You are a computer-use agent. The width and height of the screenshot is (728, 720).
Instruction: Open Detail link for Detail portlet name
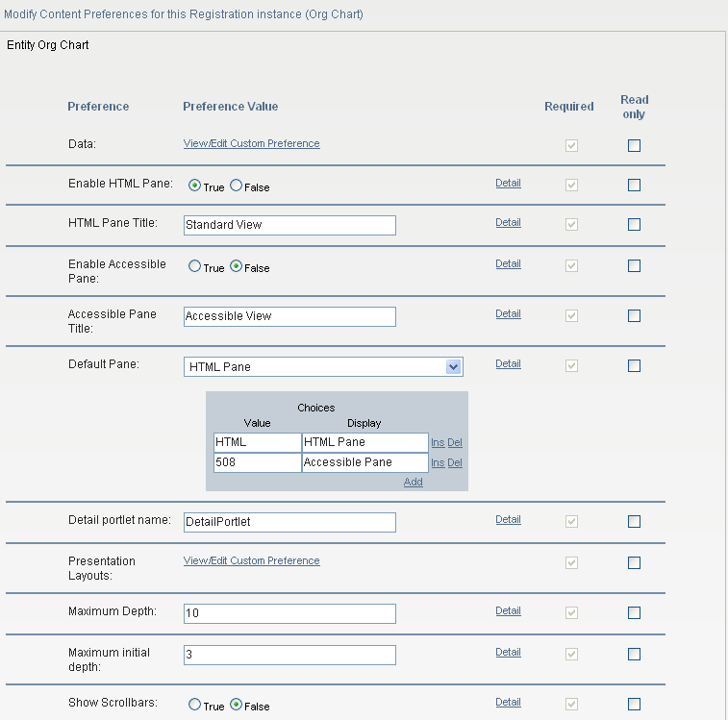click(508, 519)
